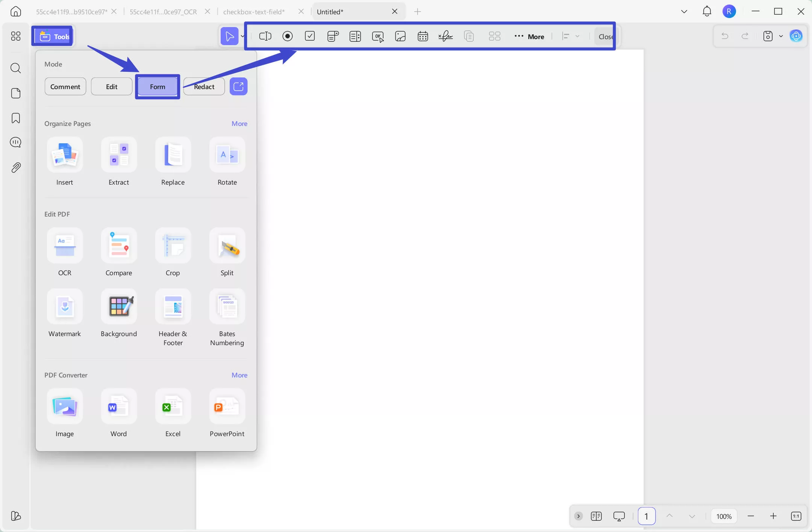812x532 pixels.
Task: Insert a date field
Action: click(423, 36)
